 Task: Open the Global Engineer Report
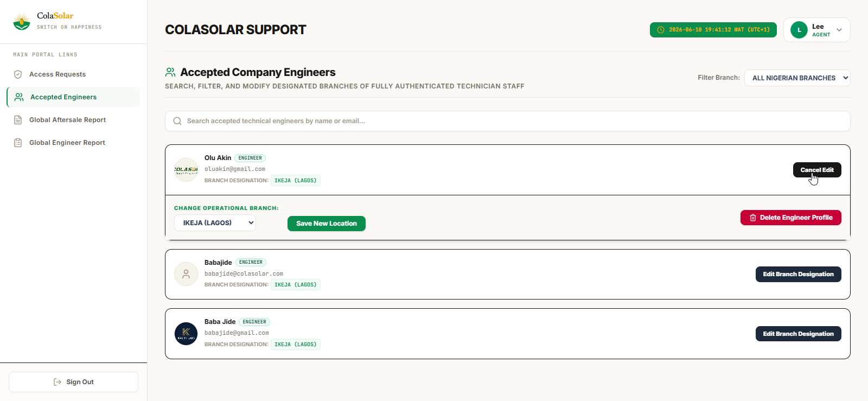73,143
